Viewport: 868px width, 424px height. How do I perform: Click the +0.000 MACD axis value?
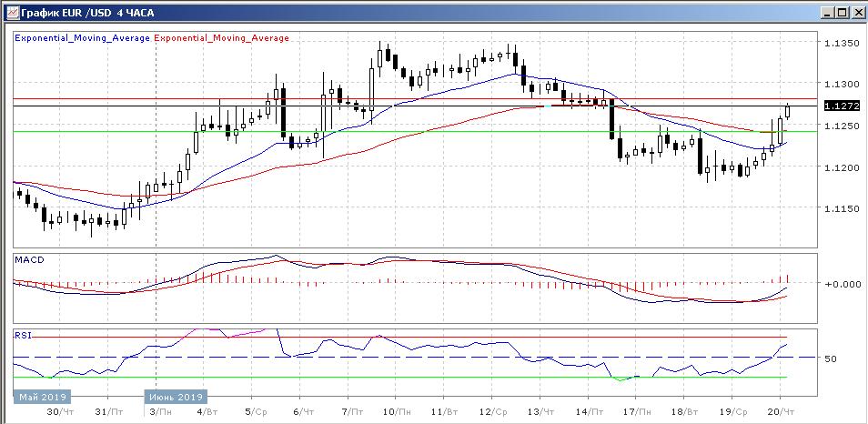click(843, 284)
